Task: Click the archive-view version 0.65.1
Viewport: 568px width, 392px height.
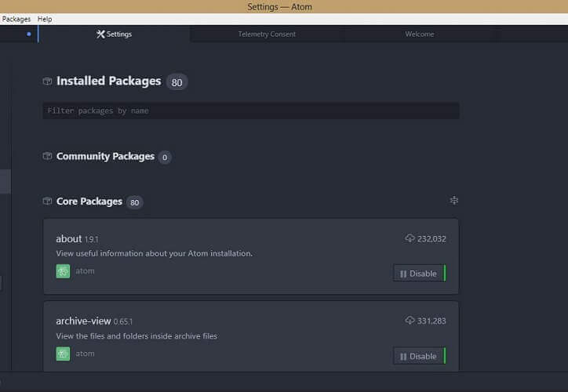Action: [x=123, y=321]
